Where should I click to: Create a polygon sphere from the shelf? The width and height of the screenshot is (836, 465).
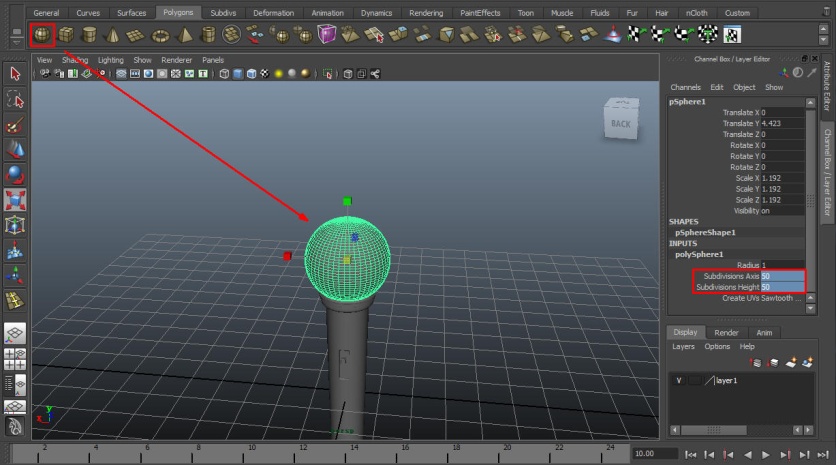pyautogui.click(x=42, y=35)
